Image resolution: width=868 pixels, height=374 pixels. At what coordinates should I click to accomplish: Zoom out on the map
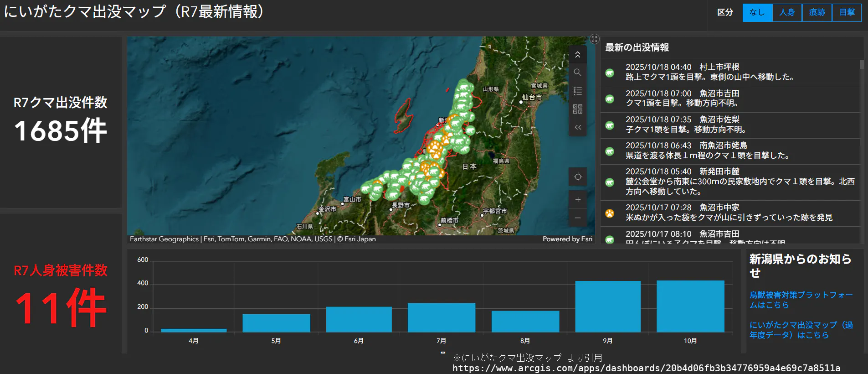coord(577,218)
